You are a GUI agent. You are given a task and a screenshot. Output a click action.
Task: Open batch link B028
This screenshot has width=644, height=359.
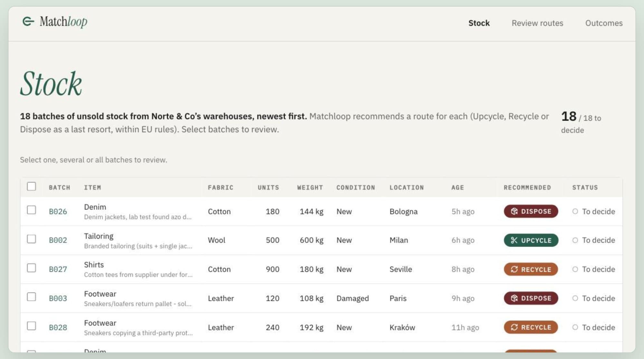(x=58, y=327)
